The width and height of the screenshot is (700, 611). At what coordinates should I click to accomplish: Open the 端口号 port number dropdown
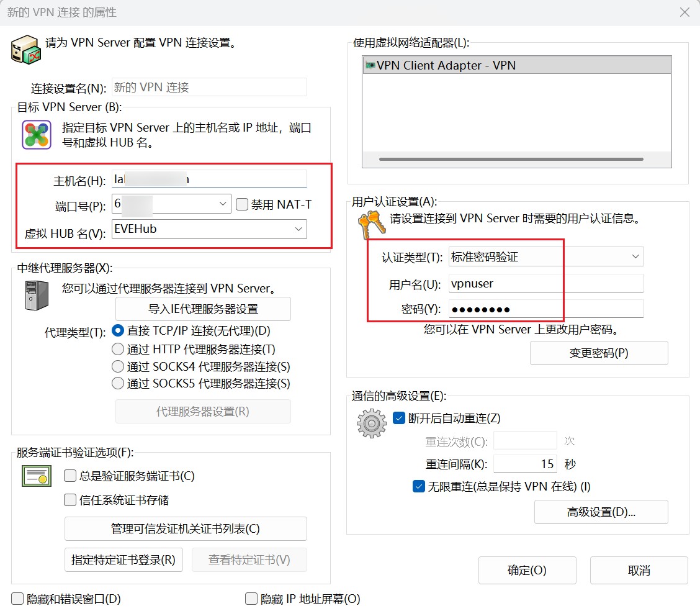coord(223,204)
